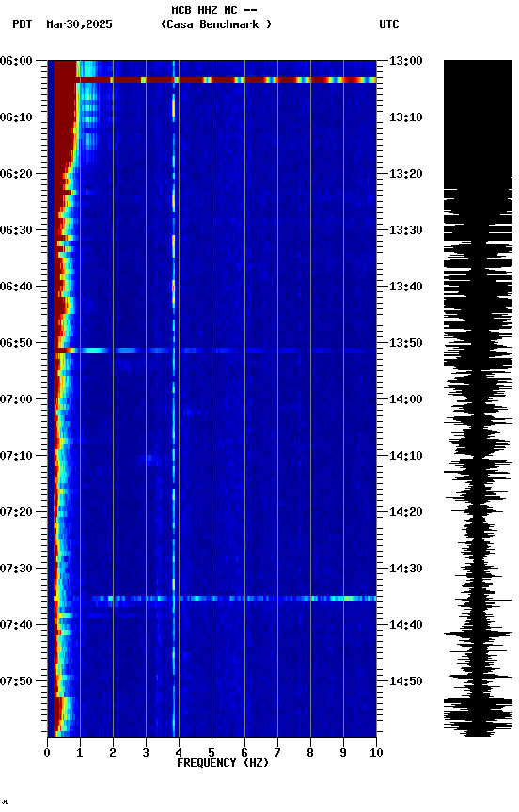519x812 pixels.
Task: Click the 13:50 UTC time label
Action: [406, 343]
